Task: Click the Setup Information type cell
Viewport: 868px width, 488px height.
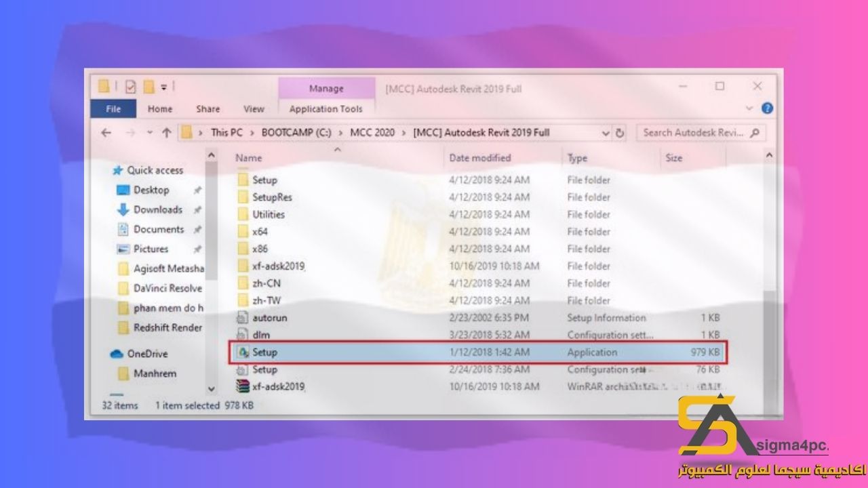Action: point(606,318)
